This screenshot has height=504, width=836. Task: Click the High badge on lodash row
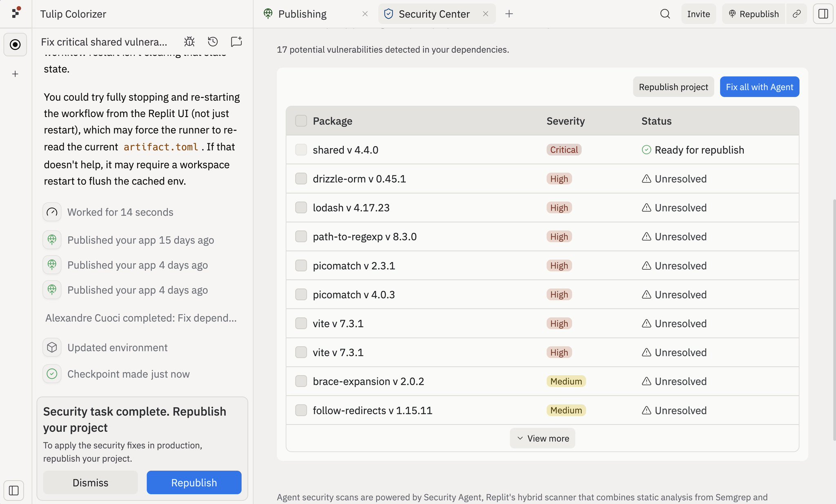pos(559,208)
